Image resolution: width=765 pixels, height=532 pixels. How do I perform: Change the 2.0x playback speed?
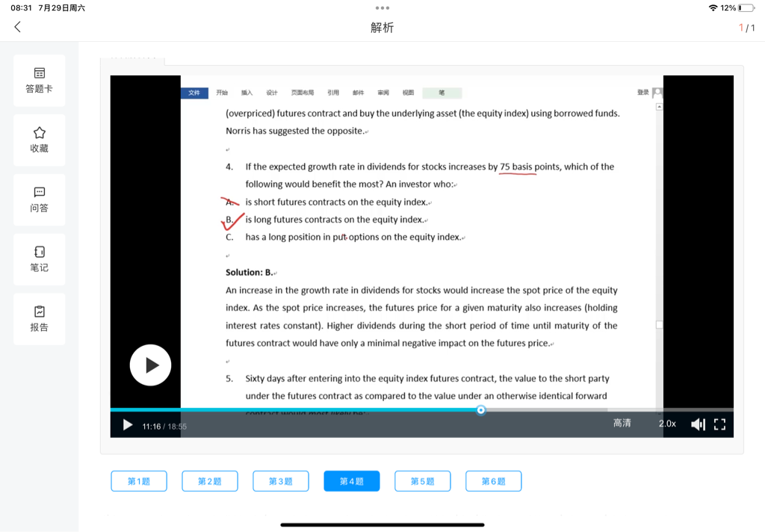point(667,424)
